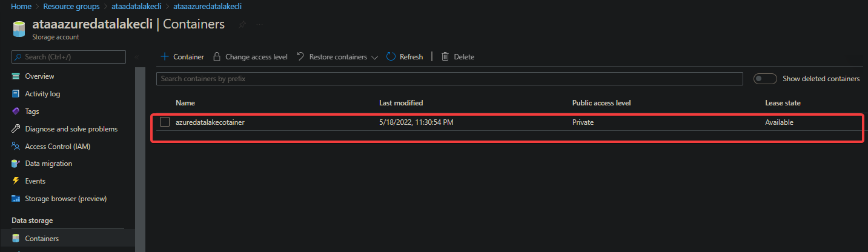Viewport: 868px width, 252px height.
Task: Click the Public access level column header
Action: [x=601, y=103]
